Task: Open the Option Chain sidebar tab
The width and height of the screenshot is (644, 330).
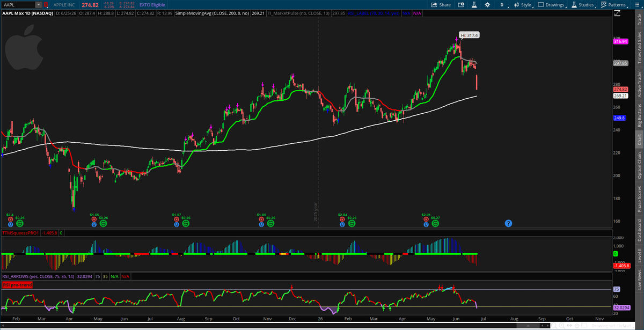Action: click(x=639, y=165)
